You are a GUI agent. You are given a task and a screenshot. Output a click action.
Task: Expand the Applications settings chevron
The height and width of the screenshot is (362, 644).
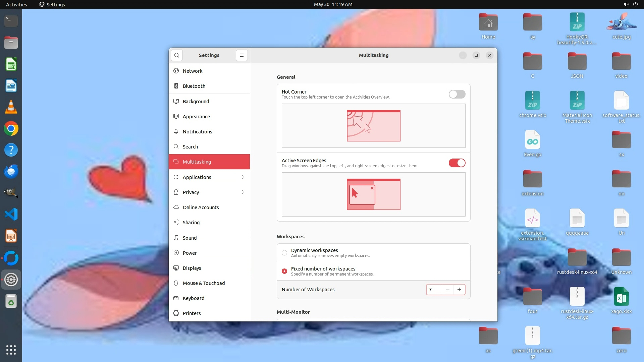coord(243,177)
